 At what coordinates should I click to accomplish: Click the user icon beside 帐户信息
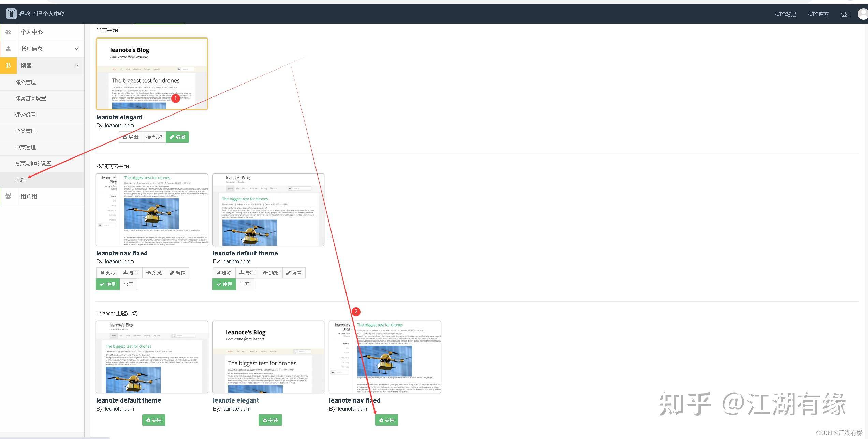[8, 49]
